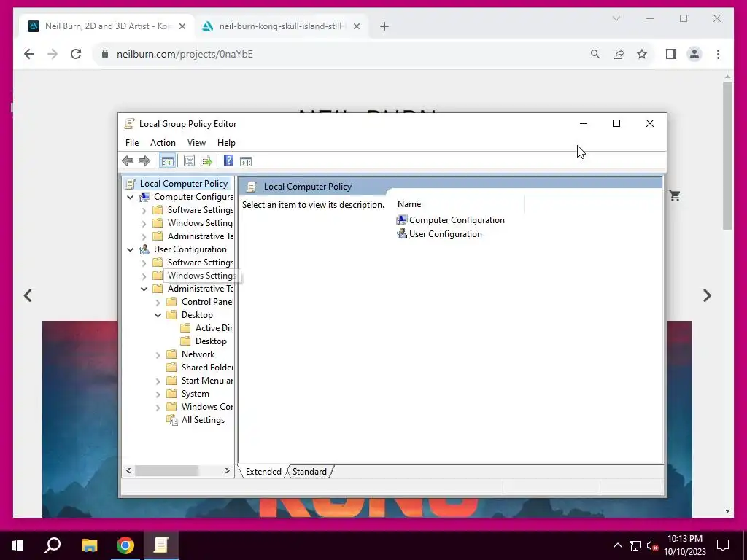
Task: Click the Back arrow in Group Policy toolbar
Action: click(x=128, y=161)
